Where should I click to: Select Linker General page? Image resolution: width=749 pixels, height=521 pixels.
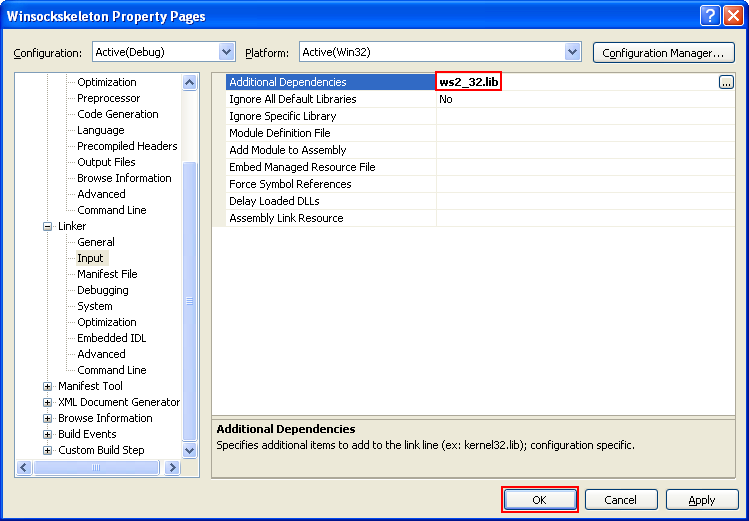click(96, 242)
